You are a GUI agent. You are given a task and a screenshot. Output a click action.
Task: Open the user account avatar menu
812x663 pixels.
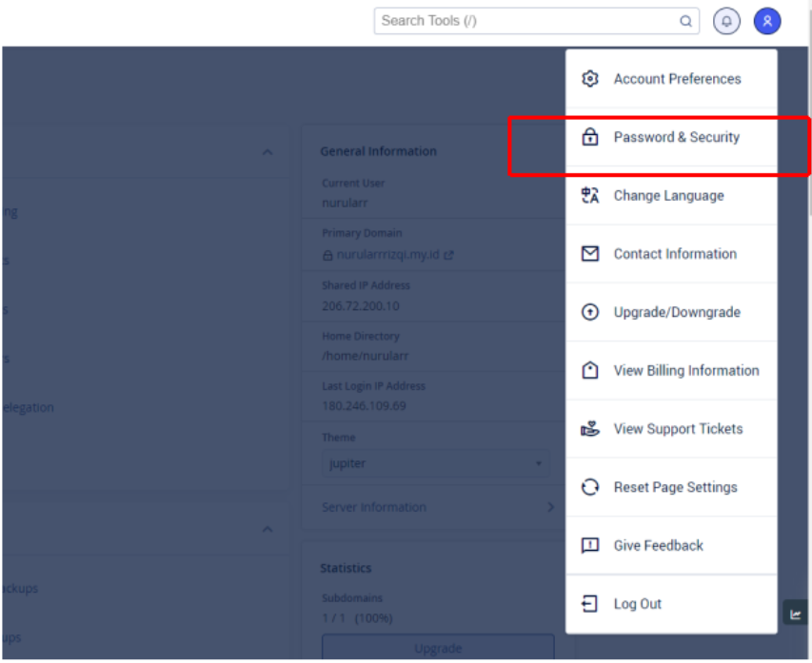pos(767,21)
